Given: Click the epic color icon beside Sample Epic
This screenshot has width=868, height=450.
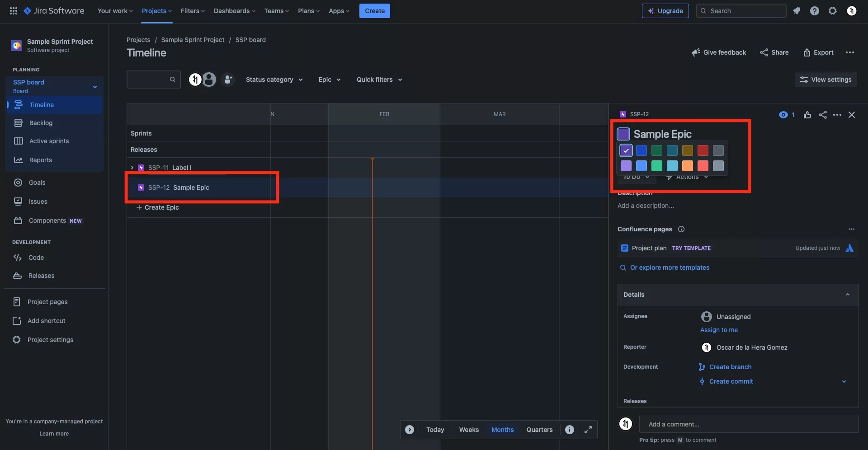Looking at the screenshot, I should pos(623,134).
